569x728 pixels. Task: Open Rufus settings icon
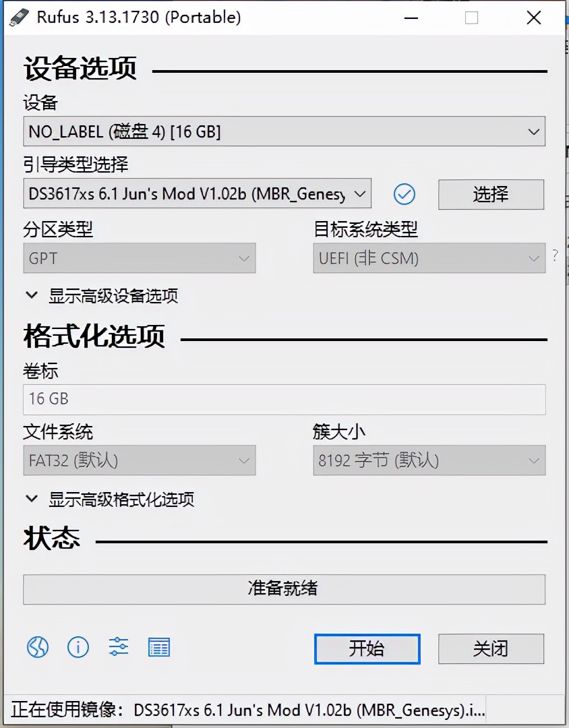pyautogui.click(x=118, y=647)
